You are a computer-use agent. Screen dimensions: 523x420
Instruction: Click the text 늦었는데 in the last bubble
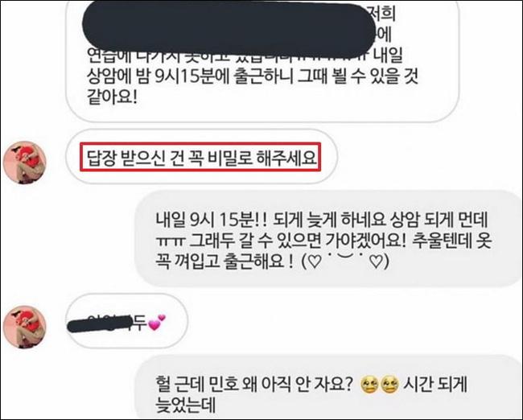click(x=186, y=405)
